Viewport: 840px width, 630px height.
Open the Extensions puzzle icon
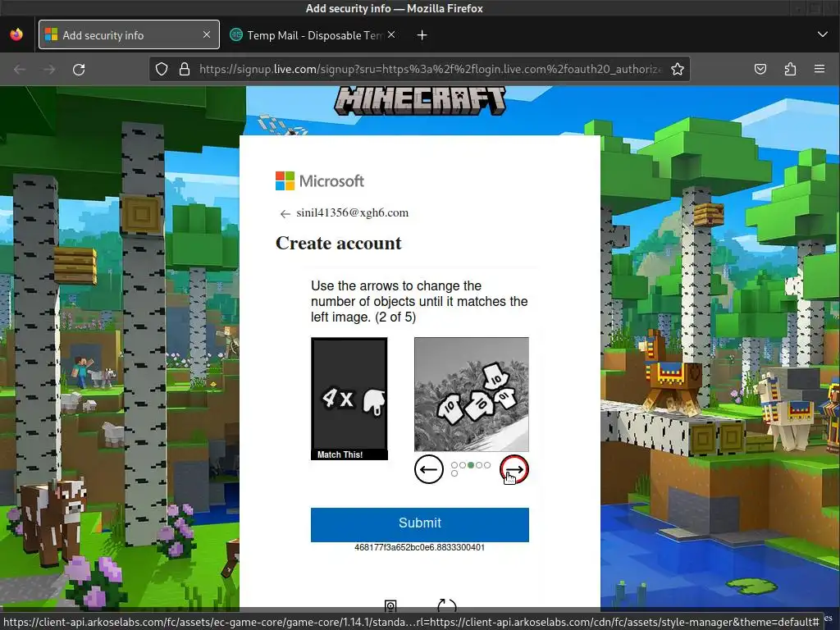coord(790,69)
